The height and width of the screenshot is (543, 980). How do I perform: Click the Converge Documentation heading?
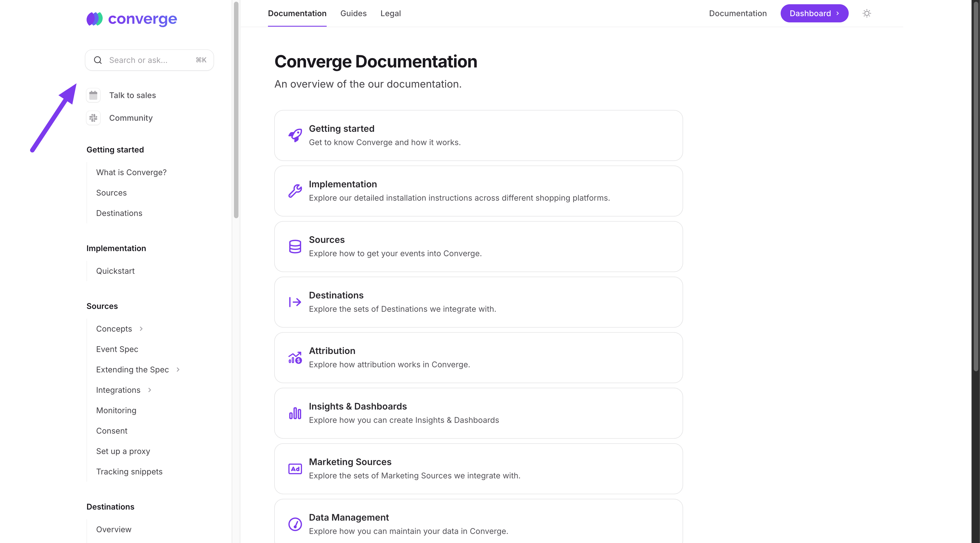pos(376,61)
